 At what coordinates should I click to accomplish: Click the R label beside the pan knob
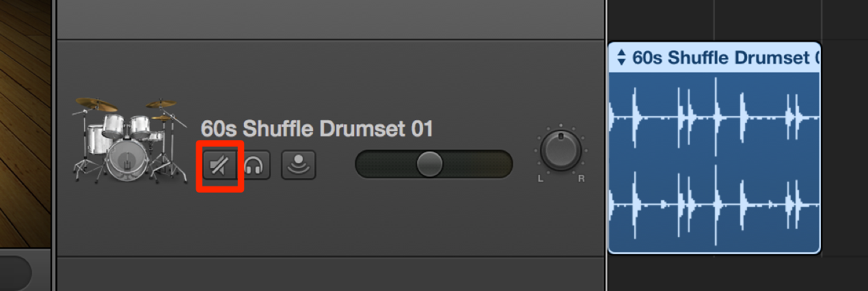click(x=582, y=179)
